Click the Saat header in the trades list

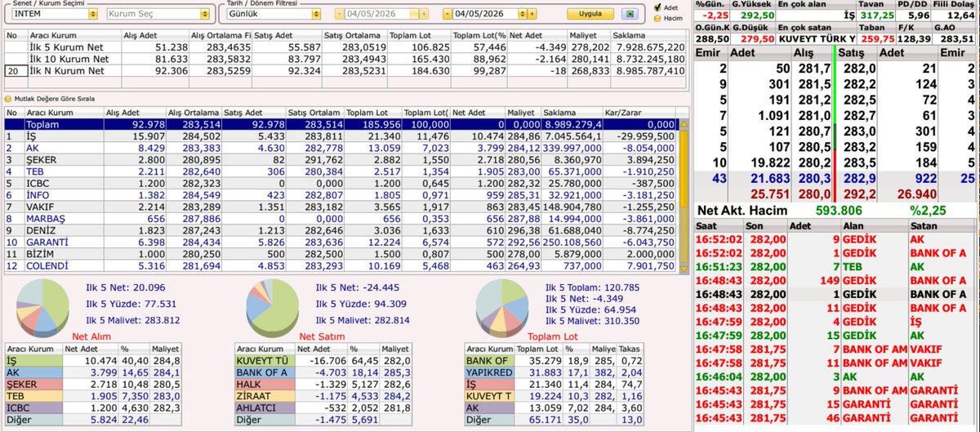point(719,226)
